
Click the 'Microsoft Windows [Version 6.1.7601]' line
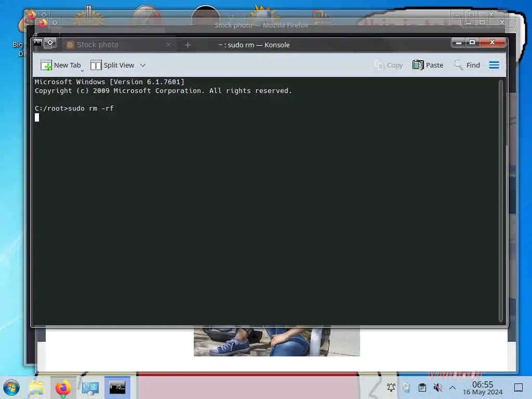click(x=109, y=82)
